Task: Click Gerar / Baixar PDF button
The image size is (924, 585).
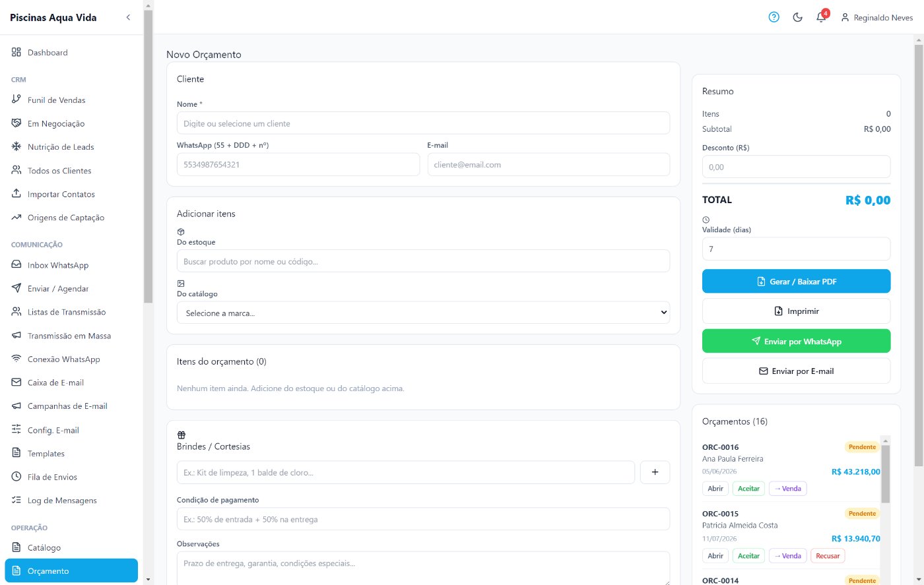Action: 796,281
